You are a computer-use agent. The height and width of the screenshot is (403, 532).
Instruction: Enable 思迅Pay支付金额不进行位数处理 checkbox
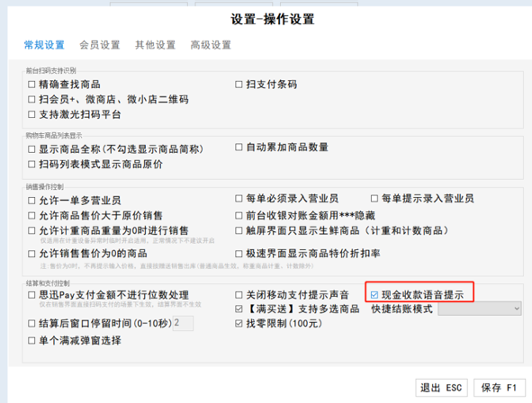(x=32, y=295)
